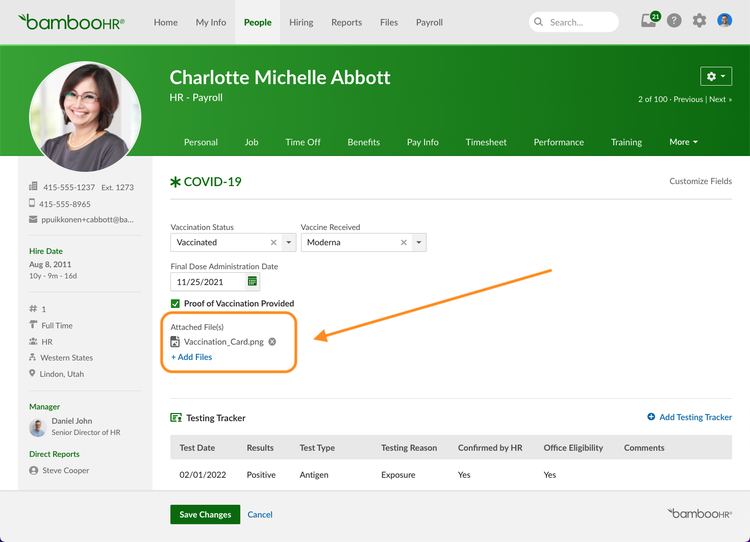The image size is (750, 542).
Task: Open the Hiring menu item
Action: click(x=301, y=22)
